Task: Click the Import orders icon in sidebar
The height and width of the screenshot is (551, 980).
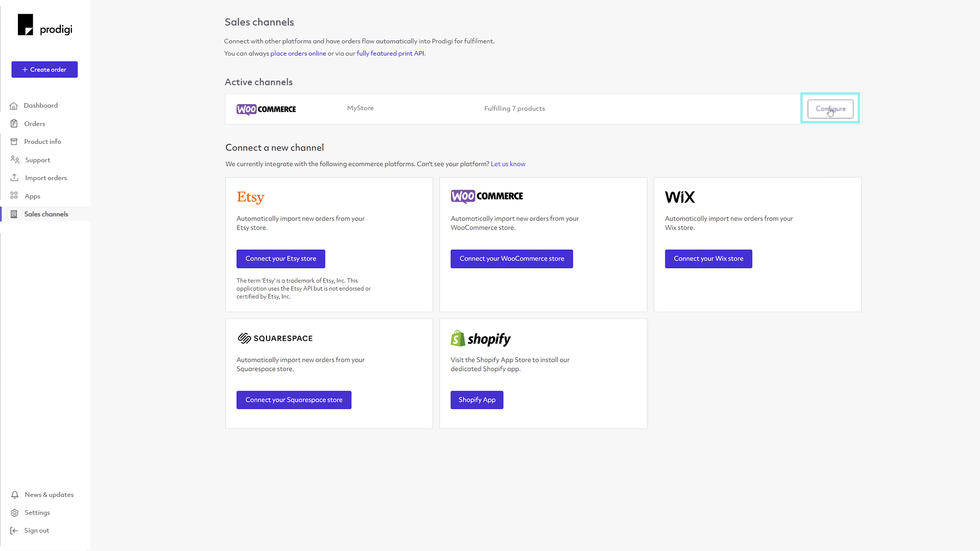Action: pyautogui.click(x=15, y=178)
